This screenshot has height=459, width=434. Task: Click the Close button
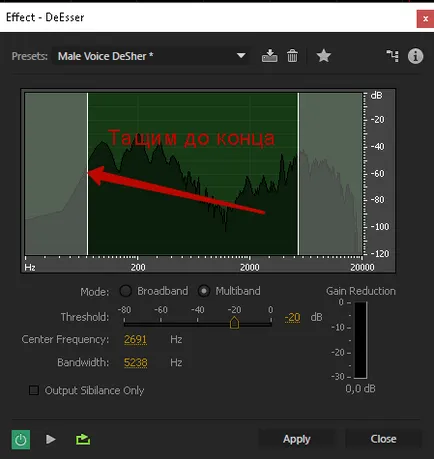click(383, 439)
